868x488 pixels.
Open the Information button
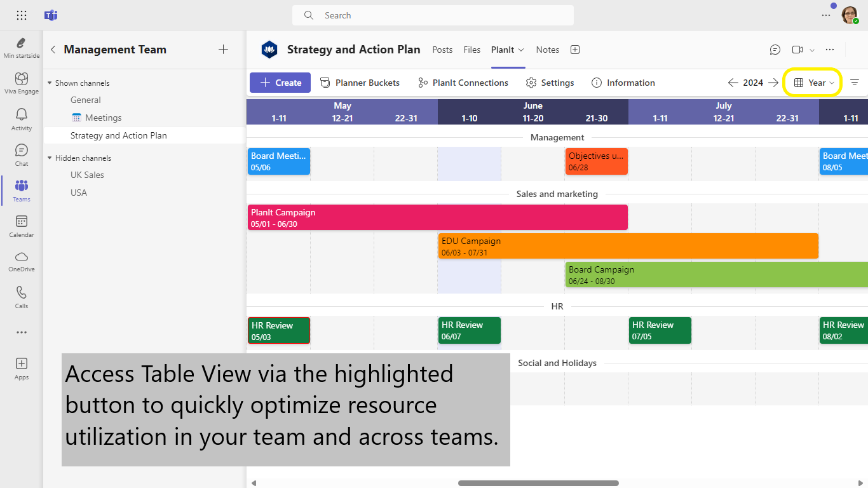pyautogui.click(x=623, y=83)
